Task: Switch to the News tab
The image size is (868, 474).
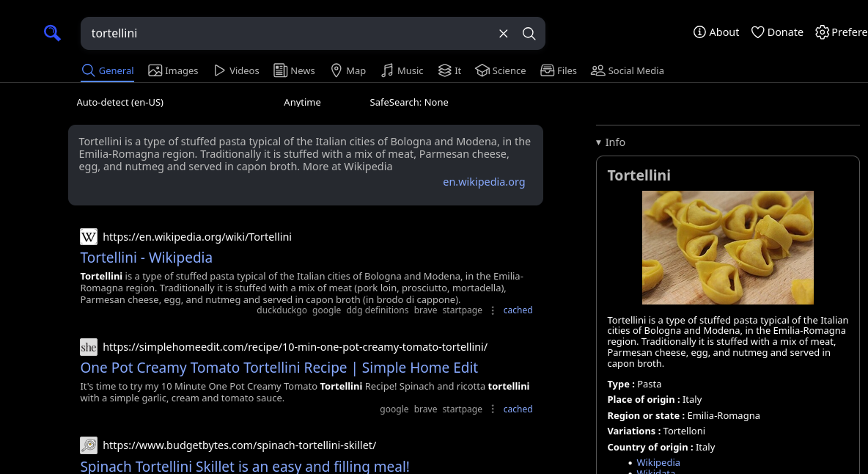Action: click(x=294, y=71)
